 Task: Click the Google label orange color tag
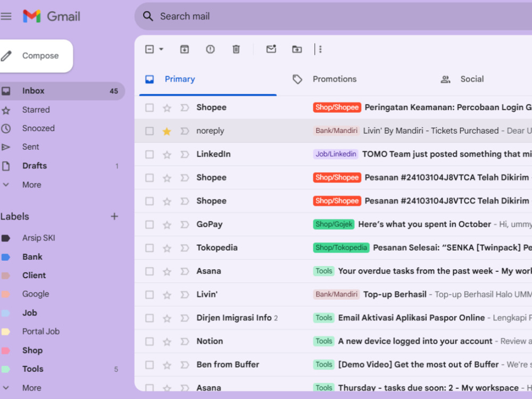click(5, 294)
